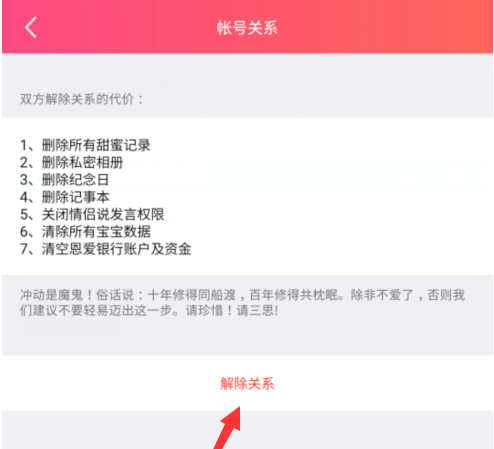Select item 5 关闭情侣说发言权限
494x449 pixels.
(92, 214)
